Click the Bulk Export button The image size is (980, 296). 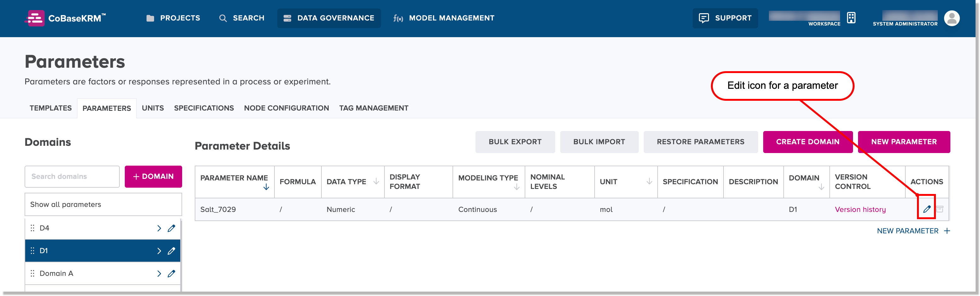click(515, 142)
